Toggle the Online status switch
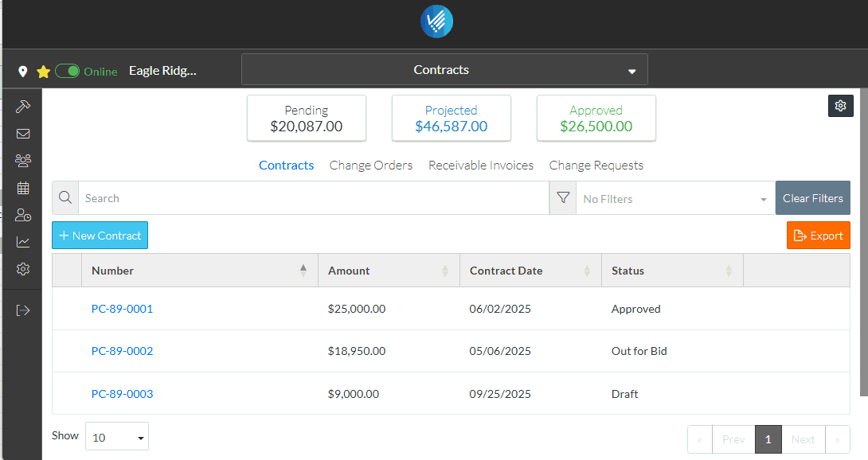 click(68, 72)
